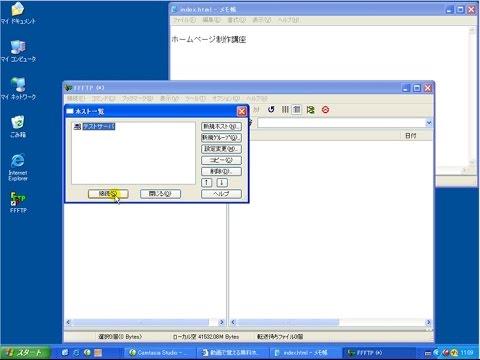The height and width of the screenshot is (360, 480).
Task: Open ブックマーク menu in FFFTP
Action: (x=137, y=99)
